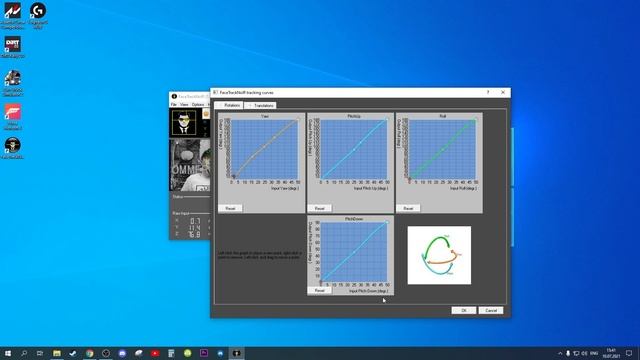
Task: Open the Options menu in FaceTrackNoIR window
Action: (198, 105)
